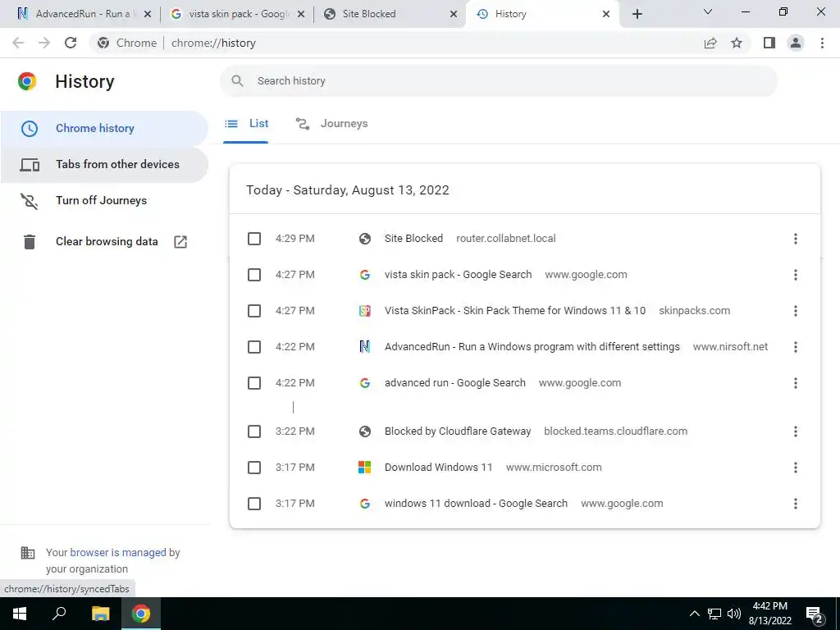Open Chrome history in sidebar
Viewport: 840px width, 630px height.
104,129
